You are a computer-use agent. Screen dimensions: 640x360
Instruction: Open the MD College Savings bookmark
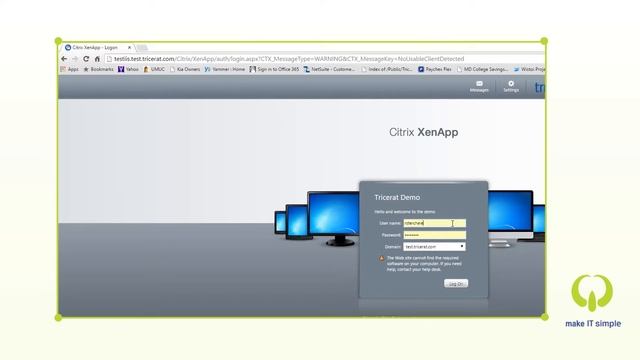coord(482,69)
